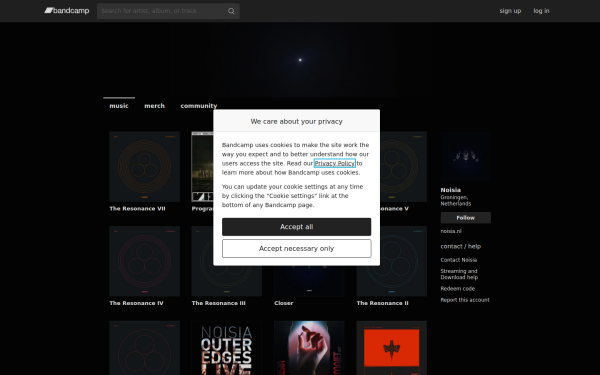Click the Noisia band profile image
The width and height of the screenshot is (600, 375).
[465, 156]
